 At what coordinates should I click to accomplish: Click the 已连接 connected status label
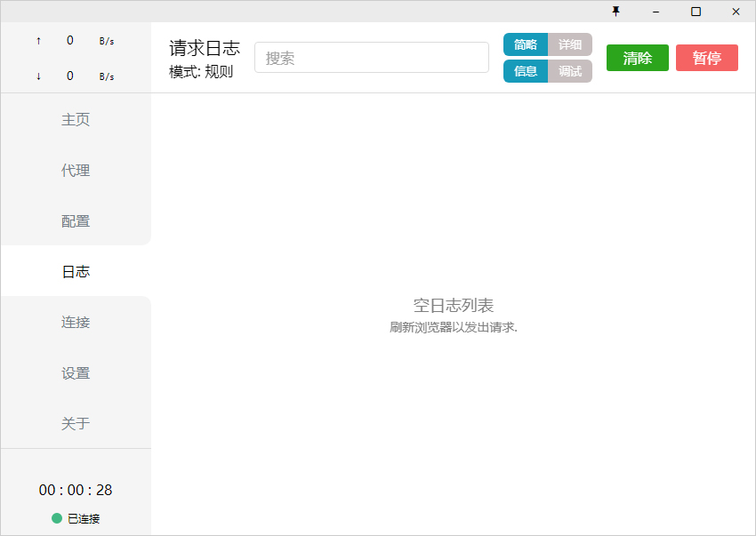(x=84, y=518)
